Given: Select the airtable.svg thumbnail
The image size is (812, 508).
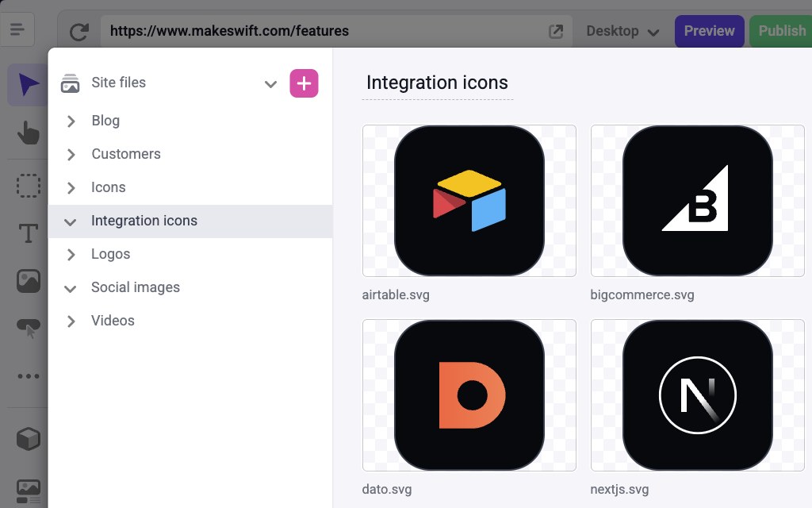Looking at the screenshot, I should point(469,201).
